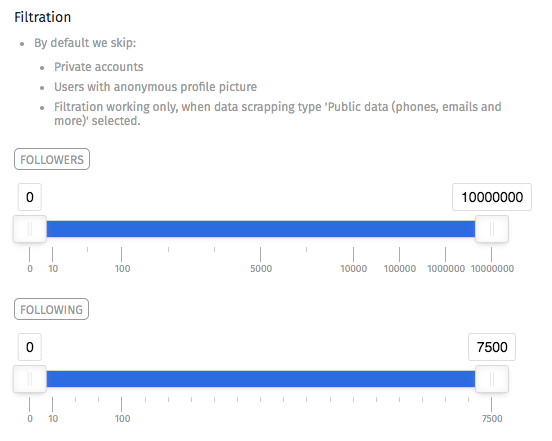
Task: Click the blue followers range bar
Action: tap(261, 229)
